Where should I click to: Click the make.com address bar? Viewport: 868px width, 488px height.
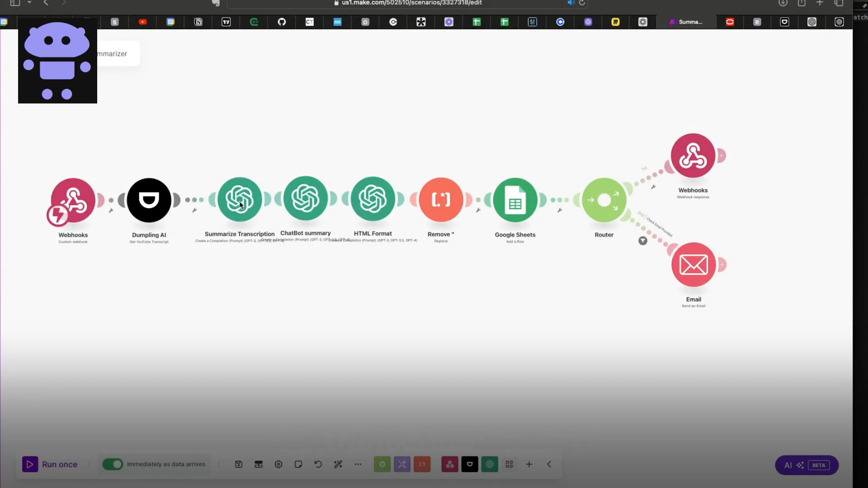[407, 3]
